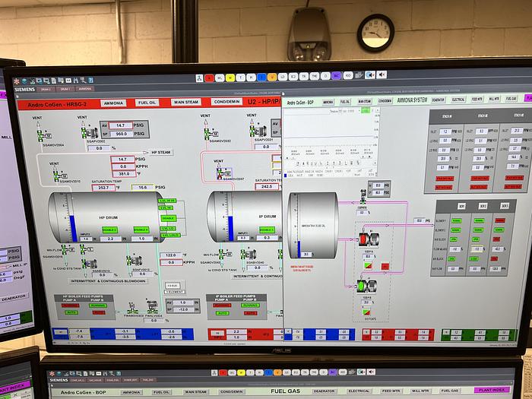
Task: Click the 960.0 PSIG setpoint field
Action: pyautogui.click(x=120, y=134)
